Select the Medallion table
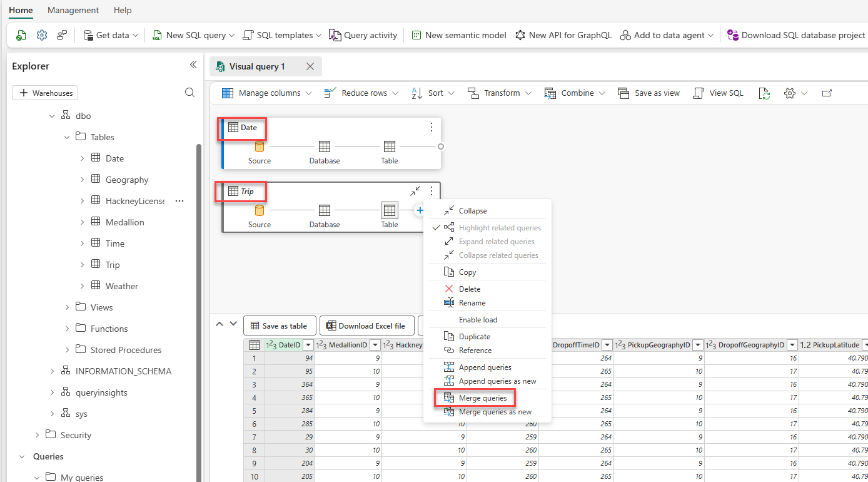 (x=124, y=222)
